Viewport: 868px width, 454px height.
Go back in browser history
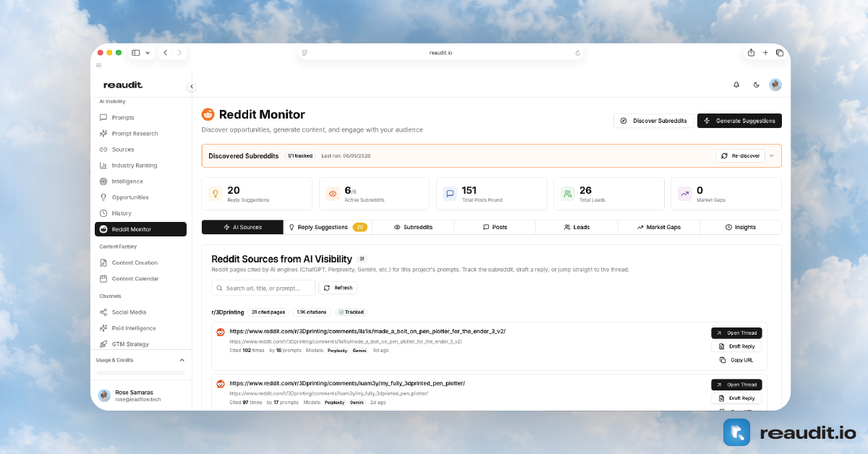point(165,53)
